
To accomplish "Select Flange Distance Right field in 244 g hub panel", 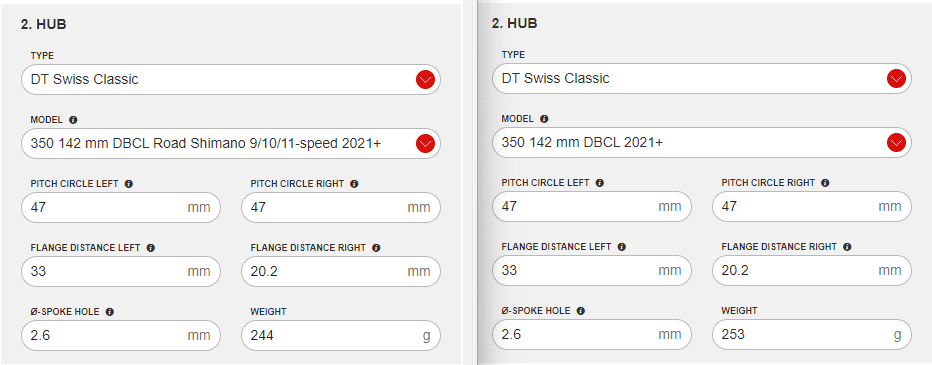I will 341,272.
